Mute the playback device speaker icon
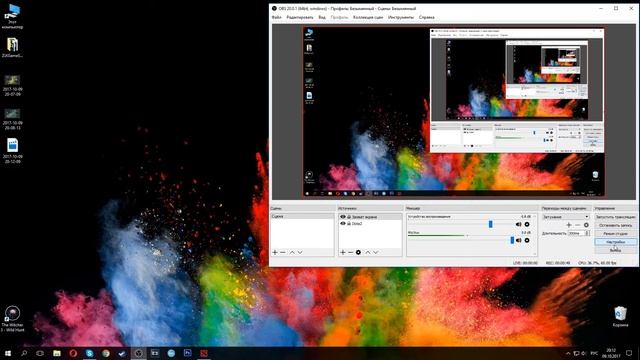Image resolution: width=640 pixels, height=360 pixels. point(518,224)
